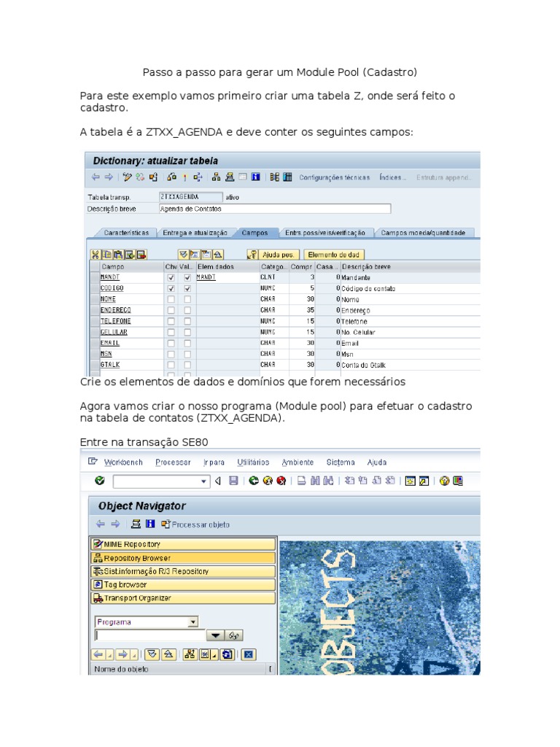Toggle the Chv checkbox for ENDERECO

point(171,310)
